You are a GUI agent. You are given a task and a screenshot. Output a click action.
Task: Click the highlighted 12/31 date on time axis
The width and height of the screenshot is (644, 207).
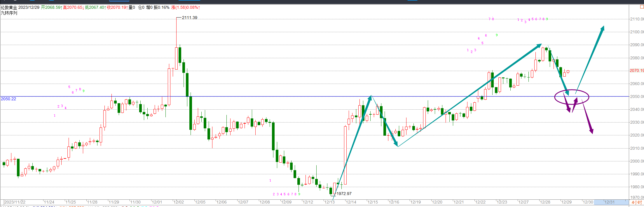tap(609, 202)
